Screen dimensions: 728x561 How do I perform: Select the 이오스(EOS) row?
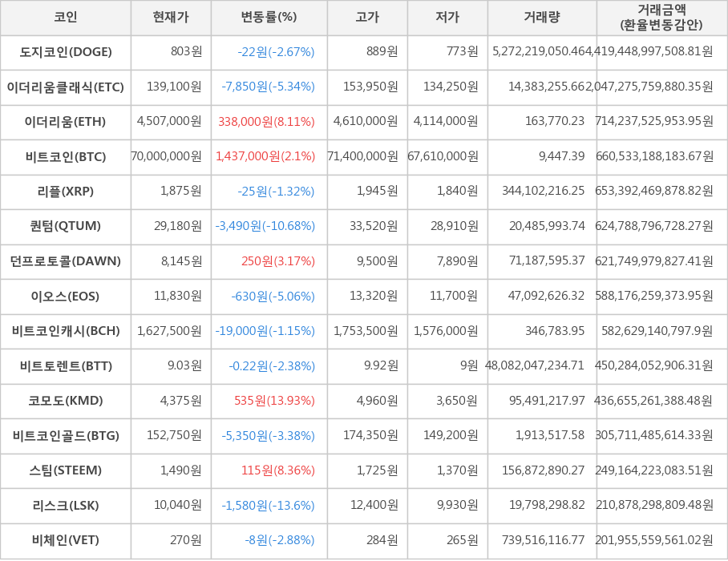[65, 297]
